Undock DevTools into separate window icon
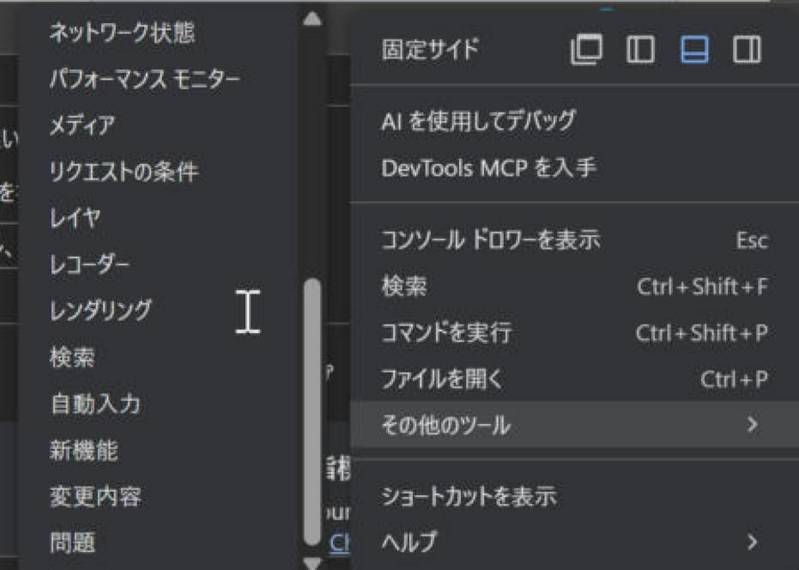Screen dimensions: 799x570 tap(587, 49)
